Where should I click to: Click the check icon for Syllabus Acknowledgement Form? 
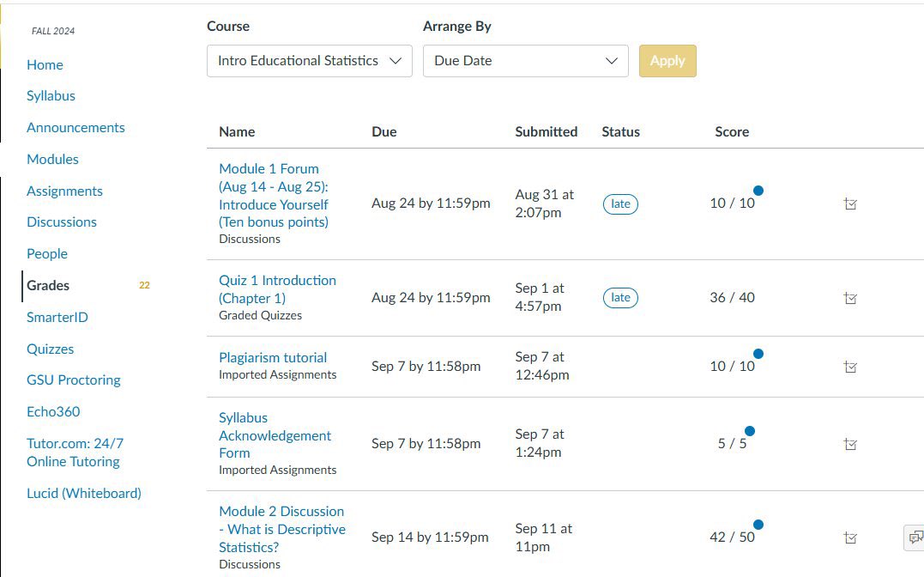click(850, 444)
